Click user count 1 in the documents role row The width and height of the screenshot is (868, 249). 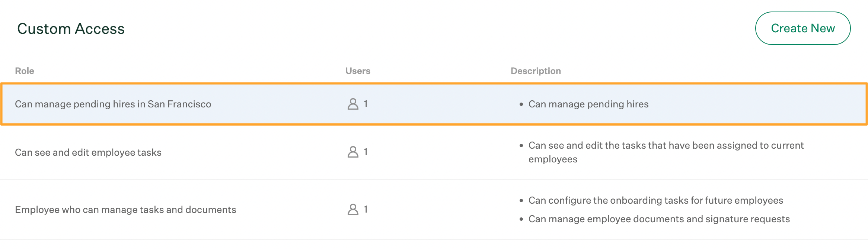tap(366, 209)
